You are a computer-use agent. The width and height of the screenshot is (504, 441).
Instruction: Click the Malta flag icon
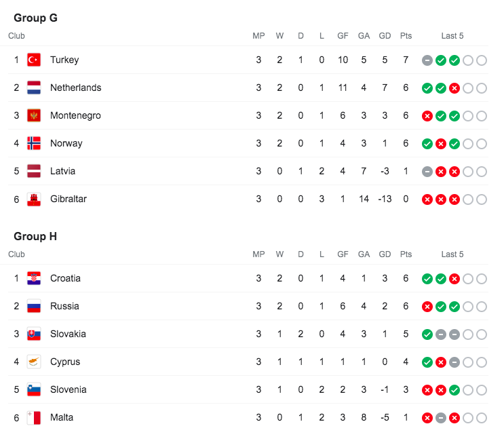tap(34, 417)
